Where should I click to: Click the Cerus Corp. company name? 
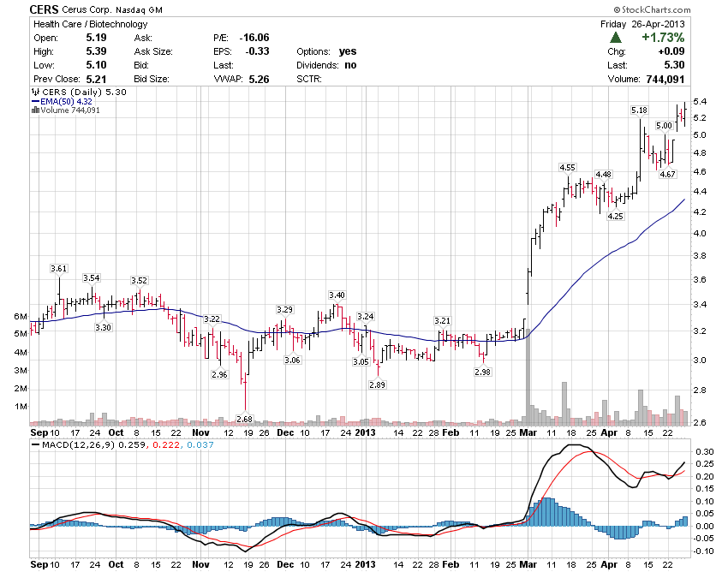coord(87,9)
